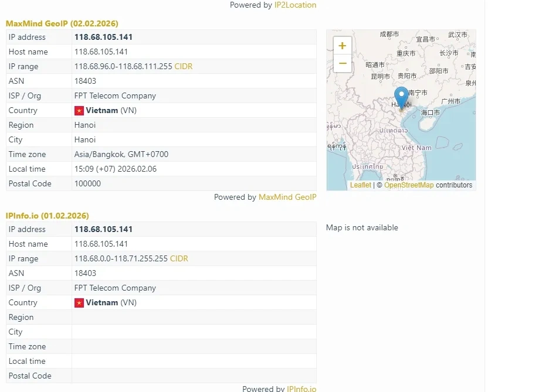The height and width of the screenshot is (392, 552).
Task: Open CIDR link for 118.68.0.0 range
Action: tap(179, 259)
